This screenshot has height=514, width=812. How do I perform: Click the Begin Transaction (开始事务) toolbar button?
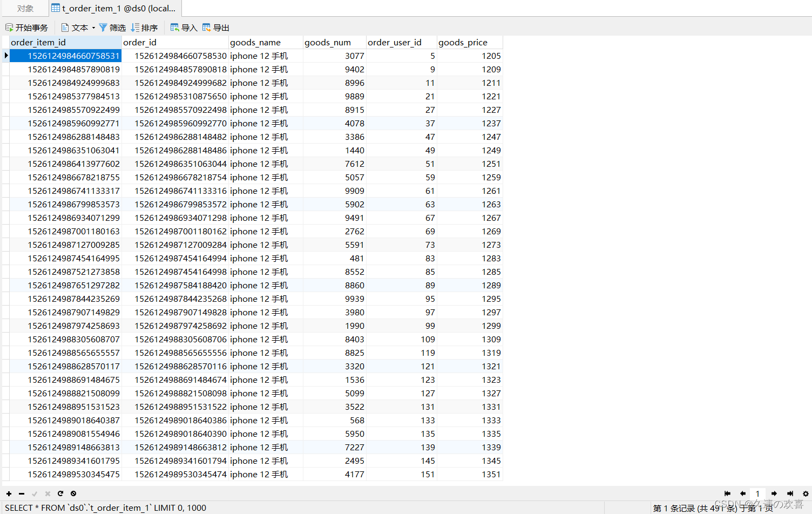coord(26,28)
